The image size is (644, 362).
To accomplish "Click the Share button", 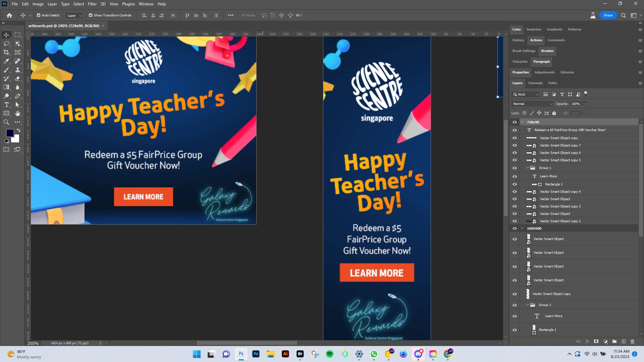I will (x=608, y=15).
